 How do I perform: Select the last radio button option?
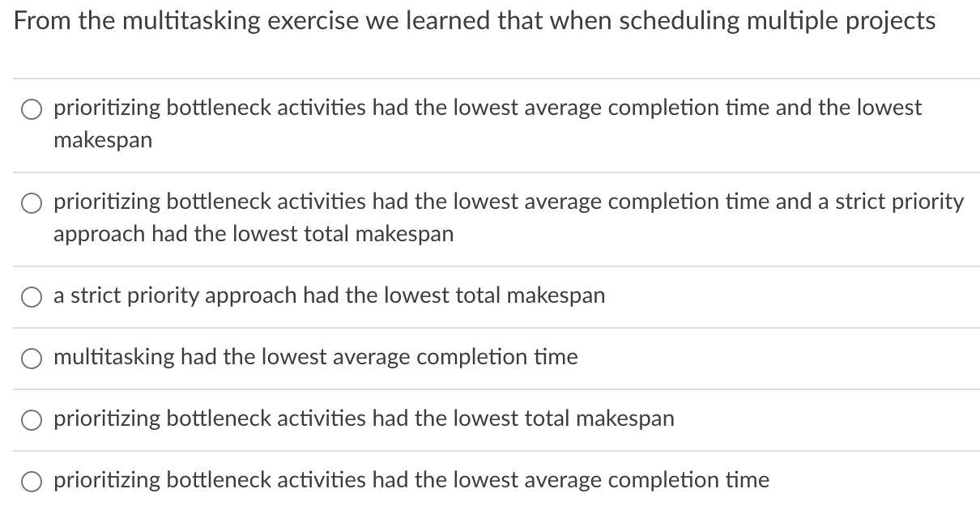click(x=32, y=481)
